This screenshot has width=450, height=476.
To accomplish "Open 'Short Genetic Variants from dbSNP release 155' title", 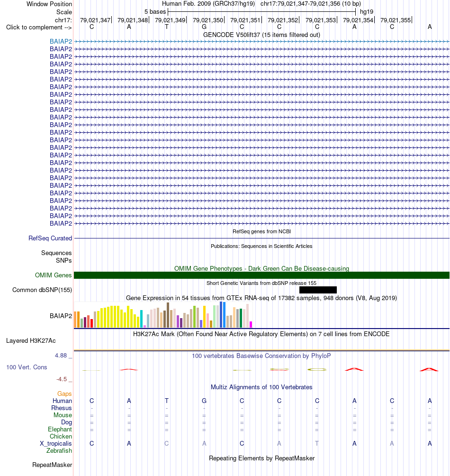I will (261, 283).
